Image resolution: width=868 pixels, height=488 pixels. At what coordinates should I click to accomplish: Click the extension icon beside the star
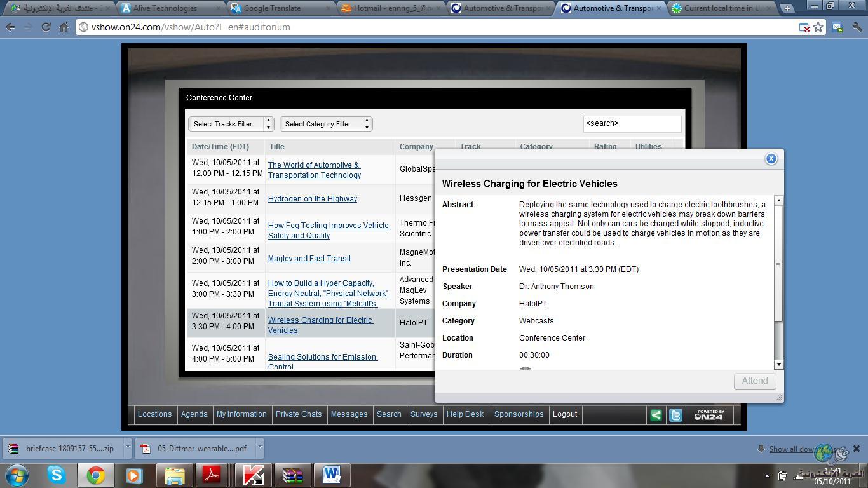point(837,27)
